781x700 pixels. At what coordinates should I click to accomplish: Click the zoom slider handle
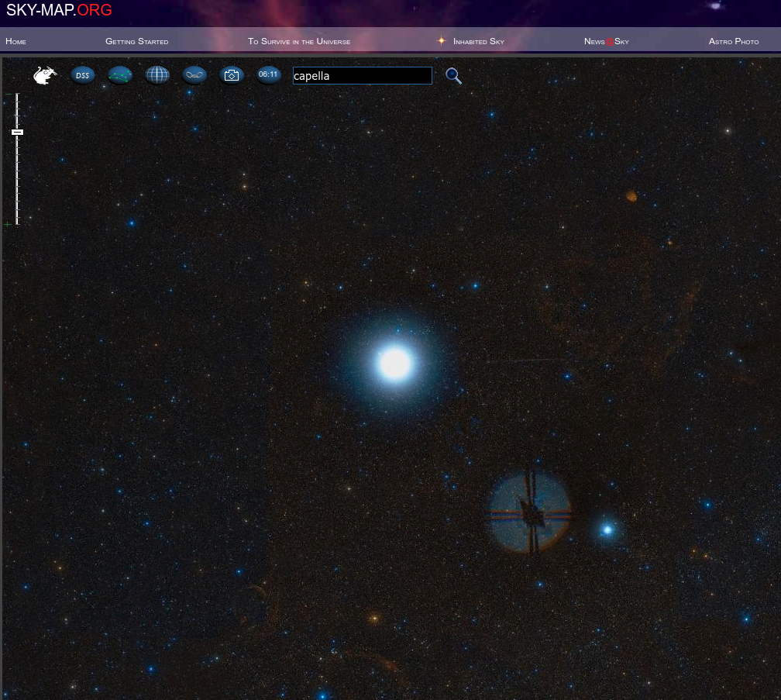[18, 132]
